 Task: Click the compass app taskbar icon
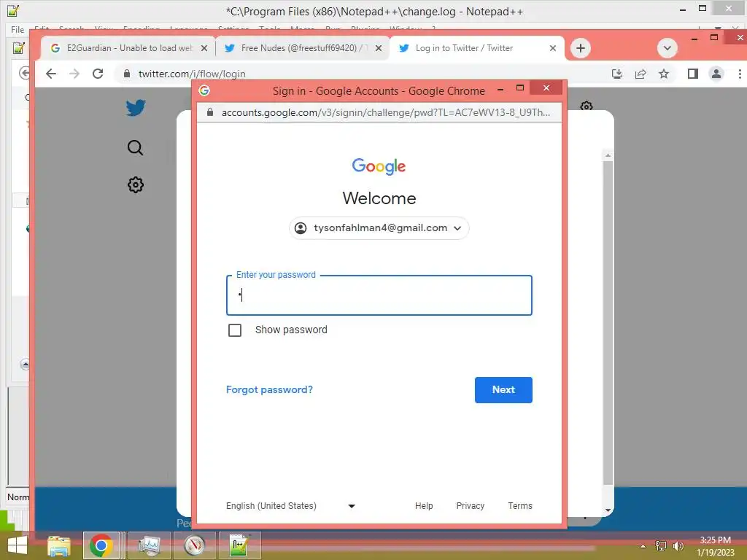pyautogui.click(x=194, y=545)
